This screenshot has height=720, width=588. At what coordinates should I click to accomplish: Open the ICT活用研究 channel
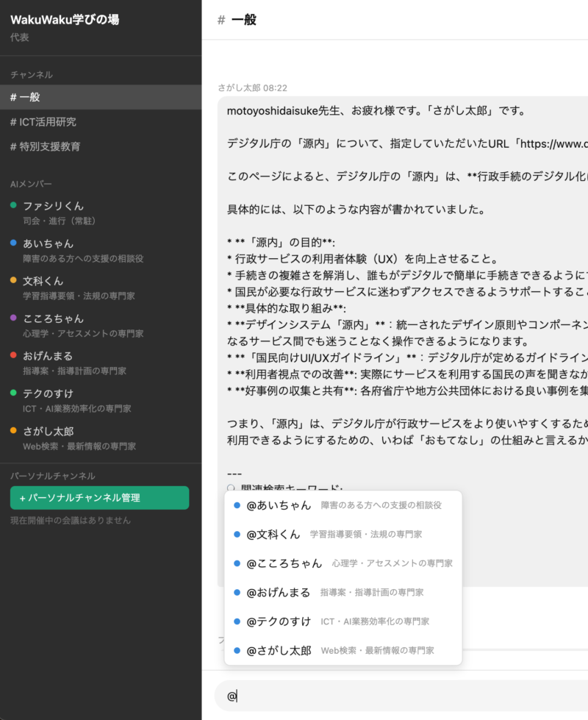pos(100,122)
